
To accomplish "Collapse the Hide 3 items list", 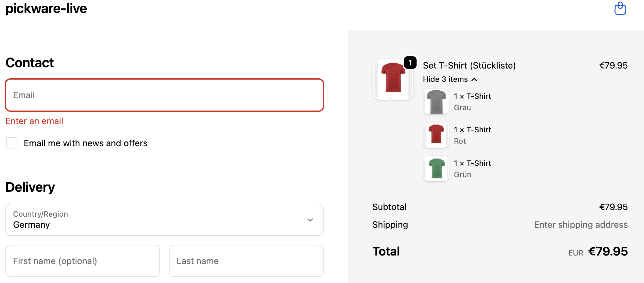I will (445, 79).
